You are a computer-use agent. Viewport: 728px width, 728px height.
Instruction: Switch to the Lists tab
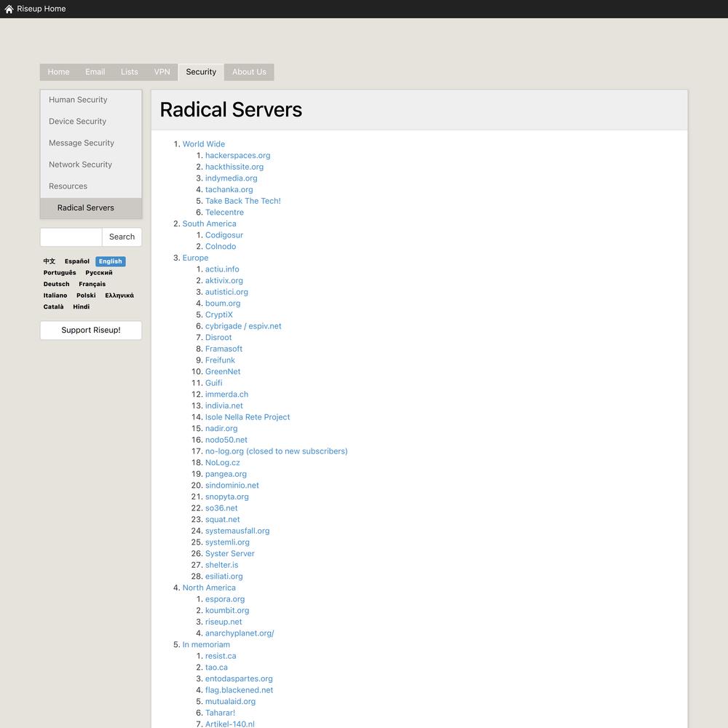coord(130,72)
